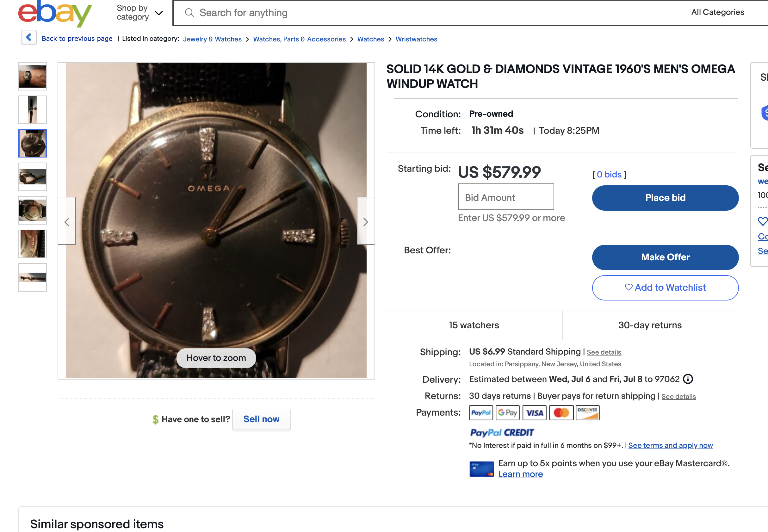The width and height of the screenshot is (768, 532).
Task: Click the Discover card icon
Action: [587, 413]
